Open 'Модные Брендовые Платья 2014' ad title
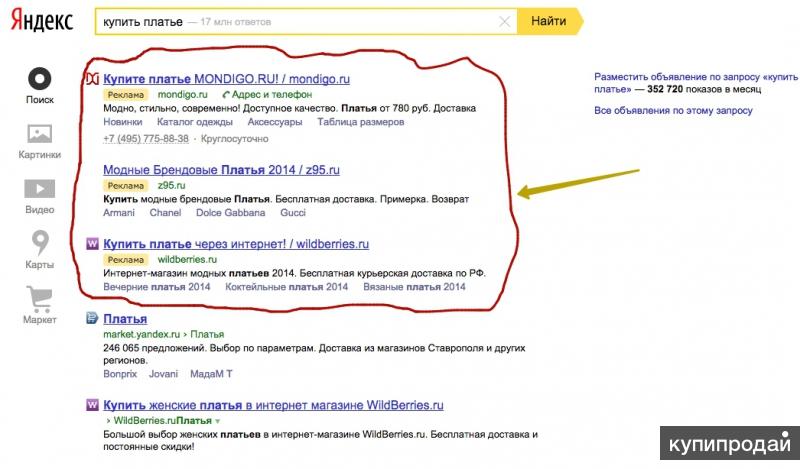800x469 pixels. point(221,170)
